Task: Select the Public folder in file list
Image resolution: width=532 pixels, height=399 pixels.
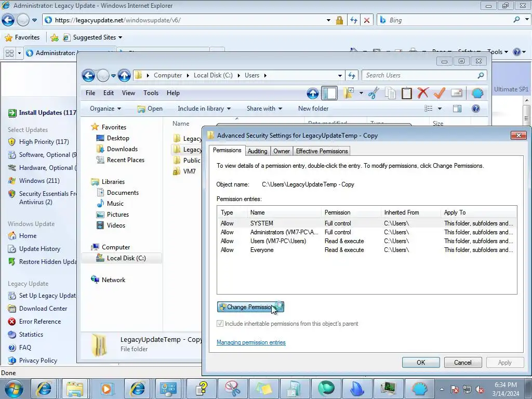Action: pos(187,161)
